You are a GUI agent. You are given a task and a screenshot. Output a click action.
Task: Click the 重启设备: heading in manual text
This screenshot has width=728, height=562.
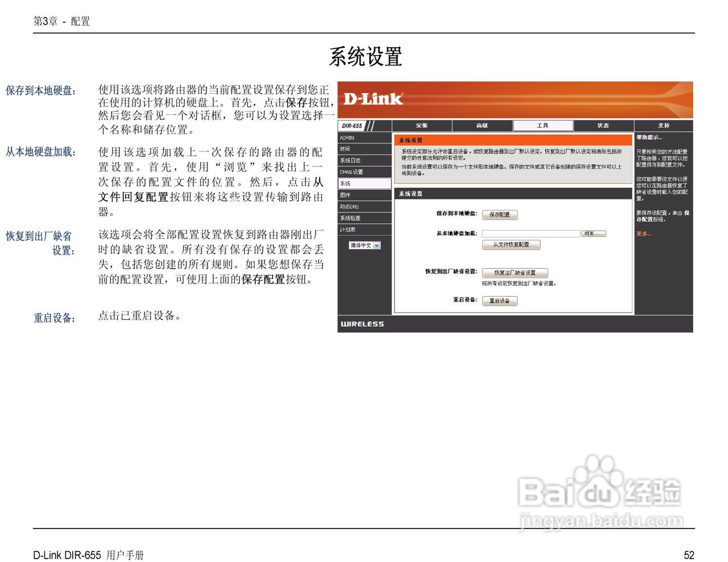(x=55, y=318)
